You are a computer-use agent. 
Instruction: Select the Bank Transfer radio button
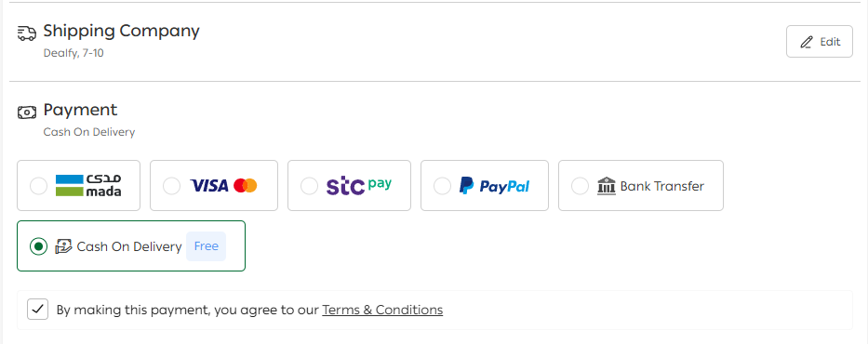pos(580,186)
